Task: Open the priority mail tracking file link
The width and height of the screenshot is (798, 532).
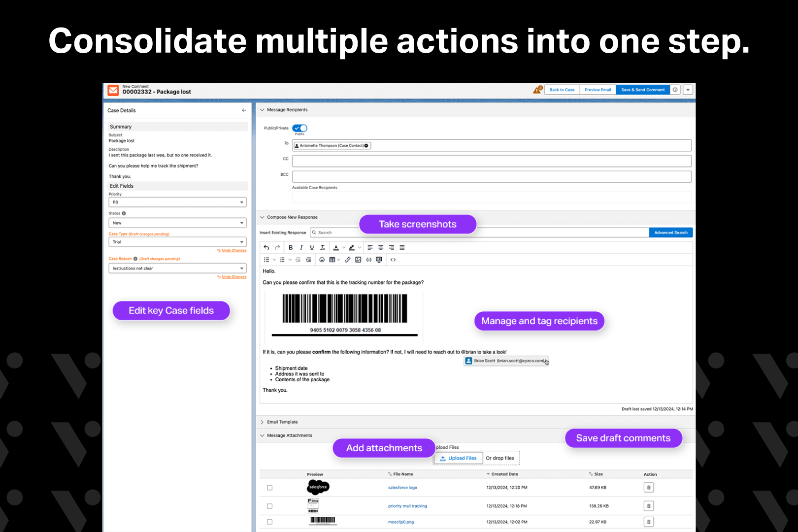Action: (x=407, y=506)
